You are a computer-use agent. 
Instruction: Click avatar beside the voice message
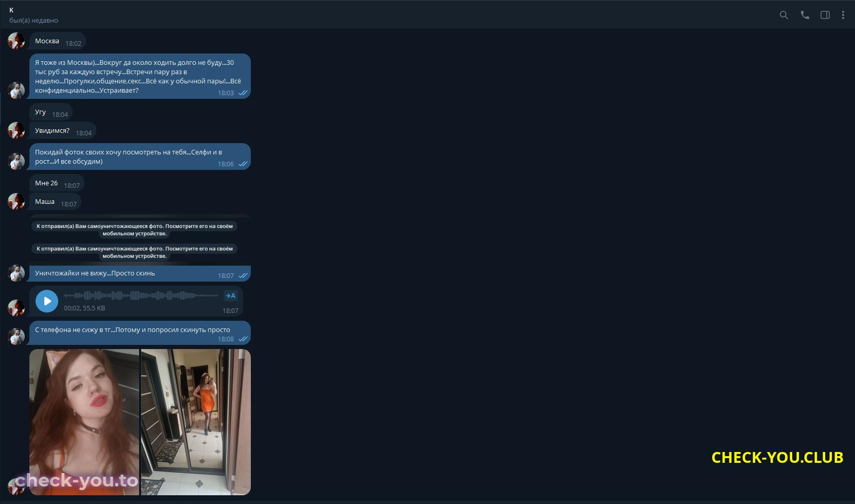pos(16,308)
